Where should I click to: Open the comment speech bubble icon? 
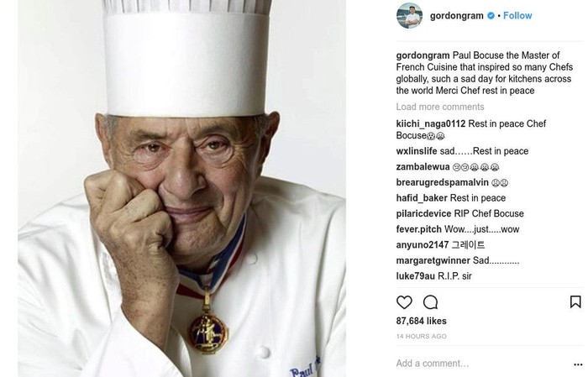pyautogui.click(x=430, y=302)
